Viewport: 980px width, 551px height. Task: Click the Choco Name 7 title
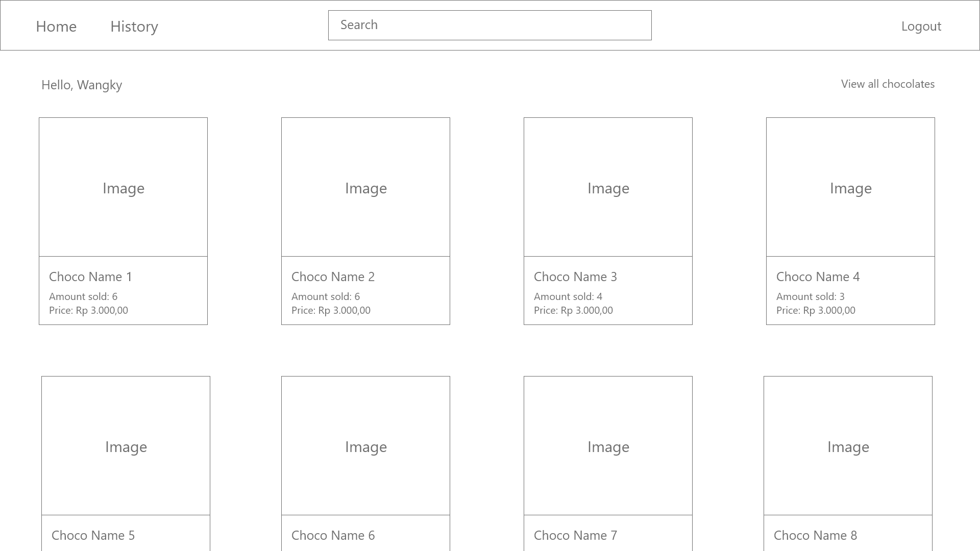click(x=575, y=536)
